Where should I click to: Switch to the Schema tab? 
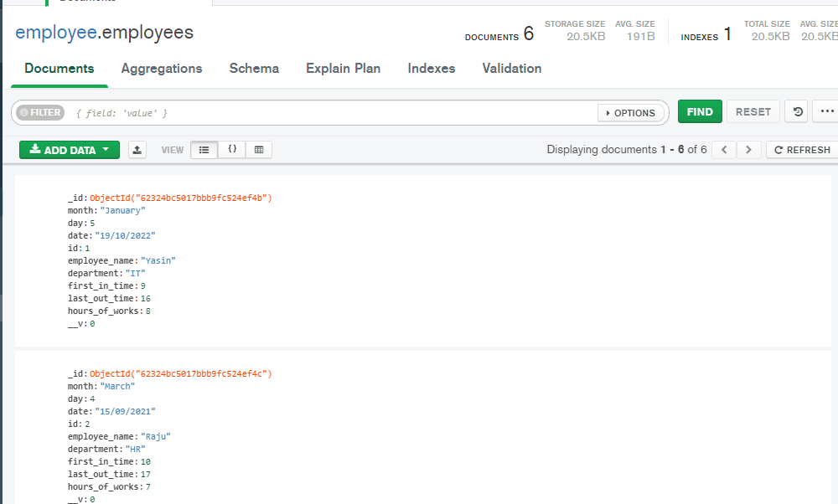tap(254, 69)
